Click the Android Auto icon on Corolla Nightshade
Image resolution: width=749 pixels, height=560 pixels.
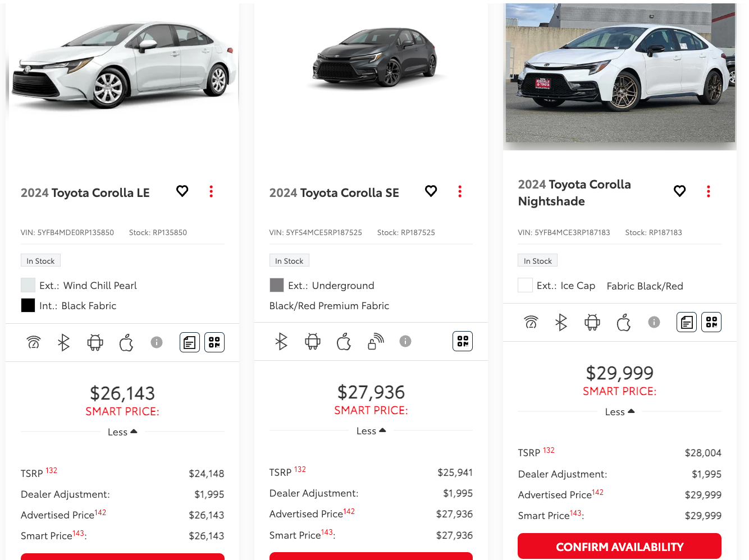tap(592, 322)
